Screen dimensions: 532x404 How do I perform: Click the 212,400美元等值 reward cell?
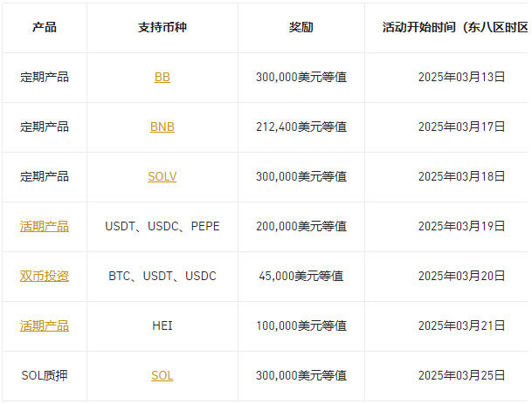pos(301,127)
